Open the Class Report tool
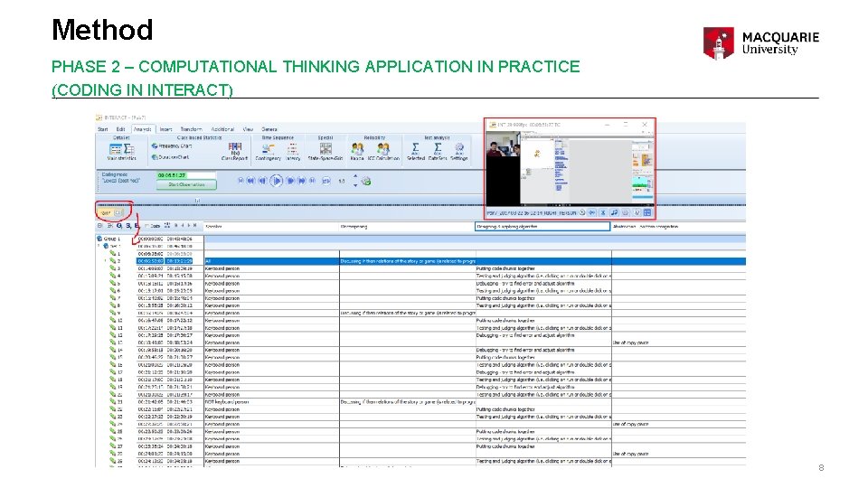 coord(235,152)
